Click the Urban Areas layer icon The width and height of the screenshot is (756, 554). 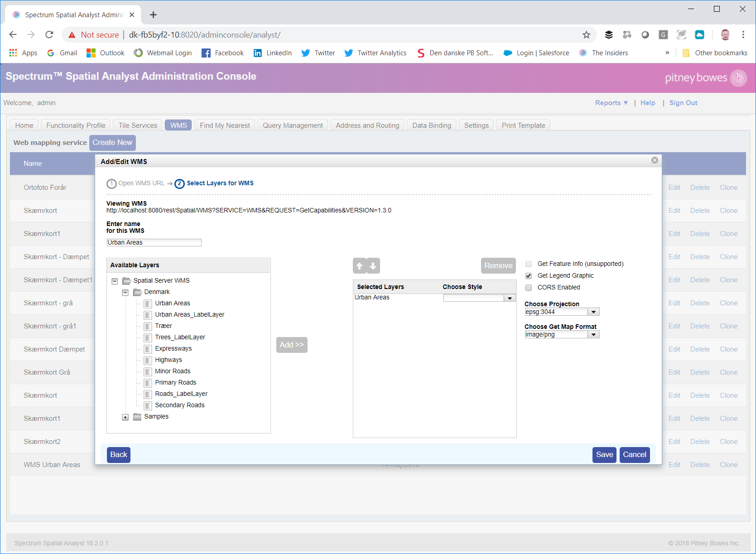[148, 303]
